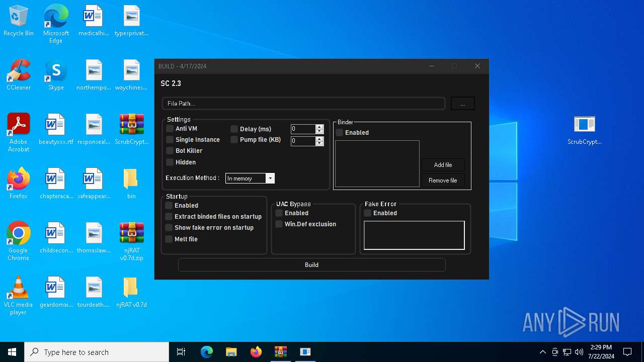Click the File Path input field

click(303, 104)
